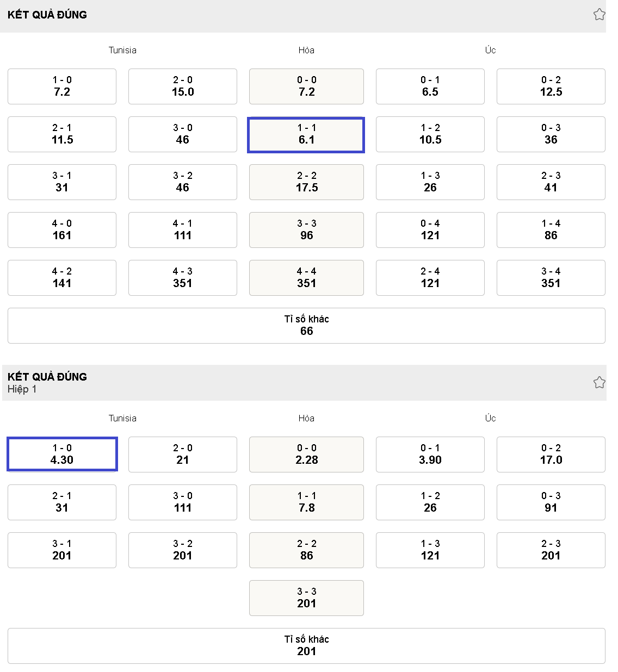This screenshot has height=672, width=618.
Task: Choose first-half 0 - 0 at 2.28
Action: [306, 455]
